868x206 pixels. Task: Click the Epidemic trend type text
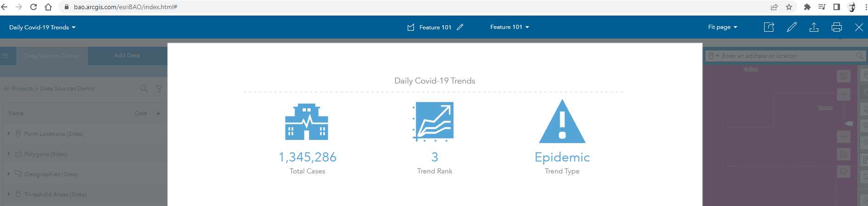(562, 157)
